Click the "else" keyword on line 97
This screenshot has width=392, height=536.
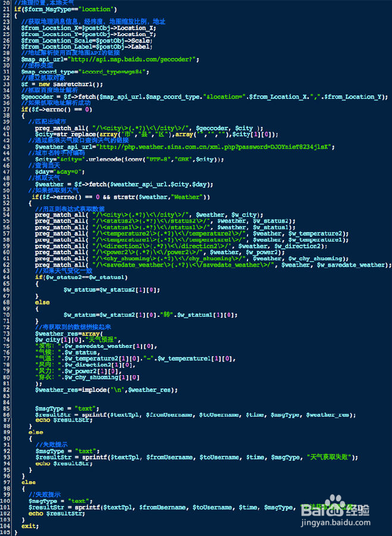29,482
